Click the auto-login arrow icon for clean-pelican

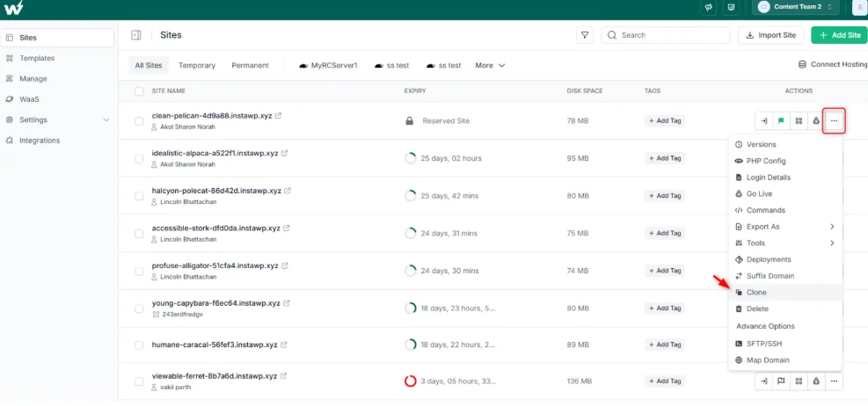(764, 120)
